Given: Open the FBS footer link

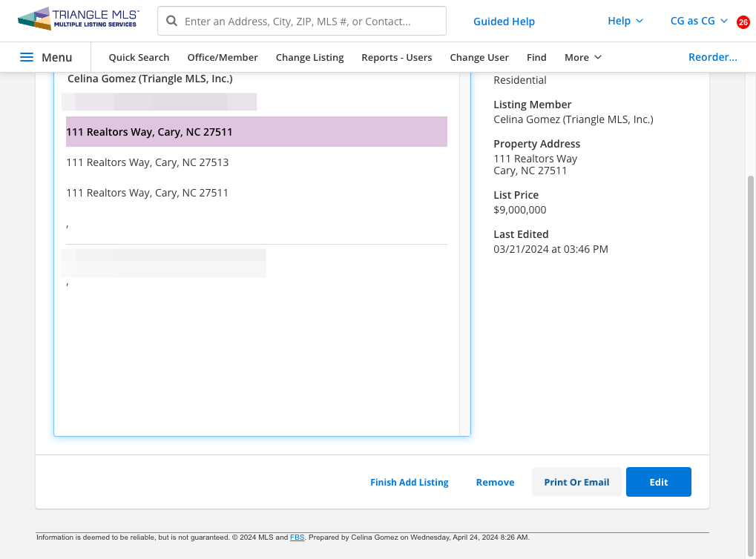Looking at the screenshot, I should (x=297, y=537).
